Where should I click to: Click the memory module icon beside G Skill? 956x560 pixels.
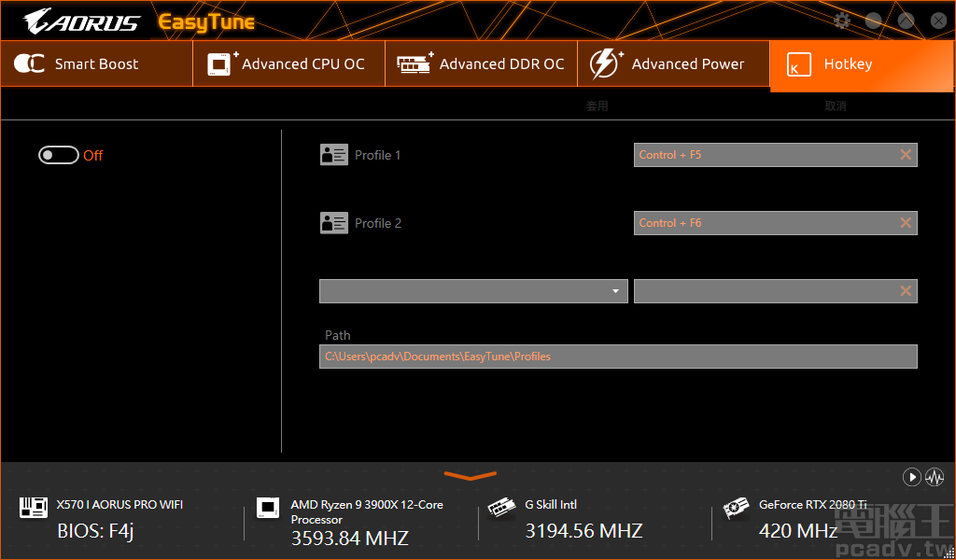(x=502, y=508)
